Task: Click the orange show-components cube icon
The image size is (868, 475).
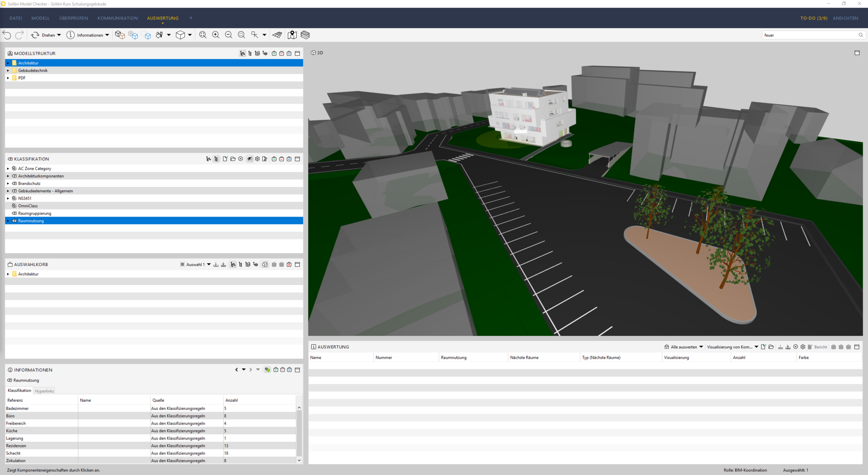Action: pos(120,35)
